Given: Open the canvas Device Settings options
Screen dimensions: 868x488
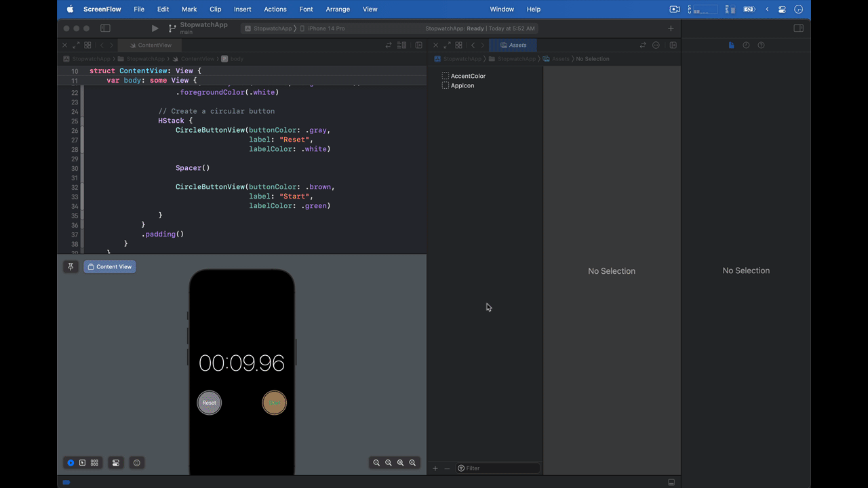Looking at the screenshot, I should tap(116, 462).
